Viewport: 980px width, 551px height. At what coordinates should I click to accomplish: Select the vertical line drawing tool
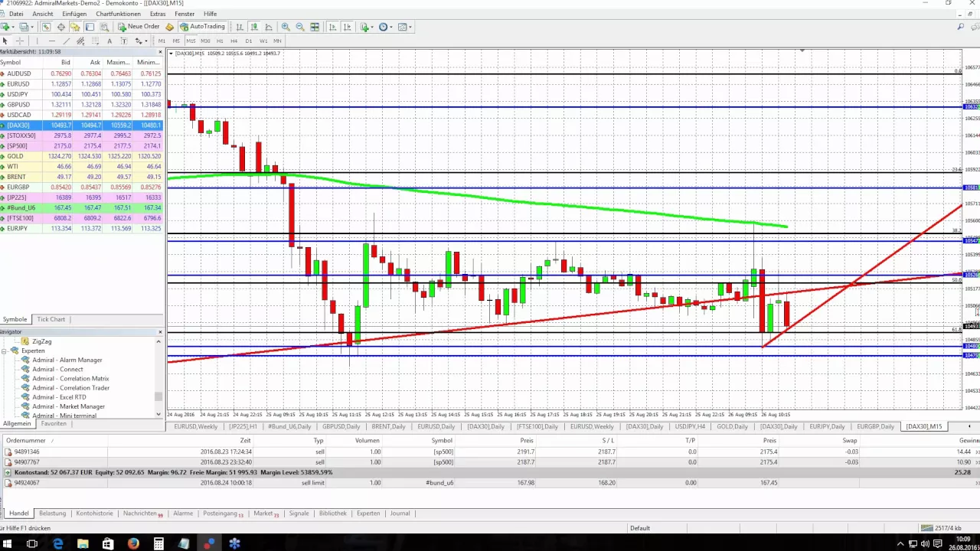[x=38, y=41]
